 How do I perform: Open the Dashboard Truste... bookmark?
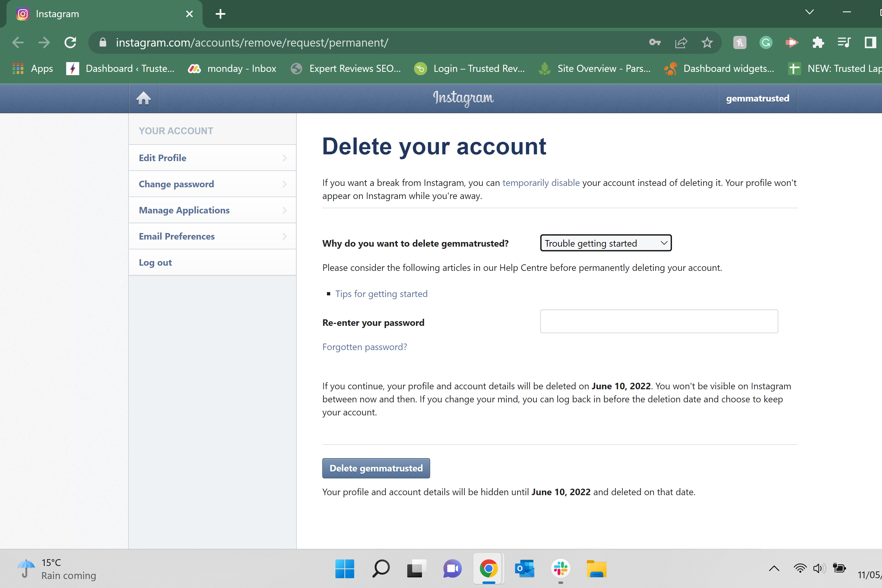(x=120, y=69)
